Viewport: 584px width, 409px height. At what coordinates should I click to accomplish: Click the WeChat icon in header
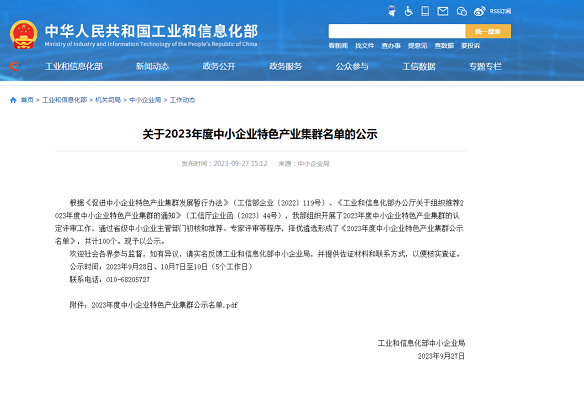tap(461, 12)
